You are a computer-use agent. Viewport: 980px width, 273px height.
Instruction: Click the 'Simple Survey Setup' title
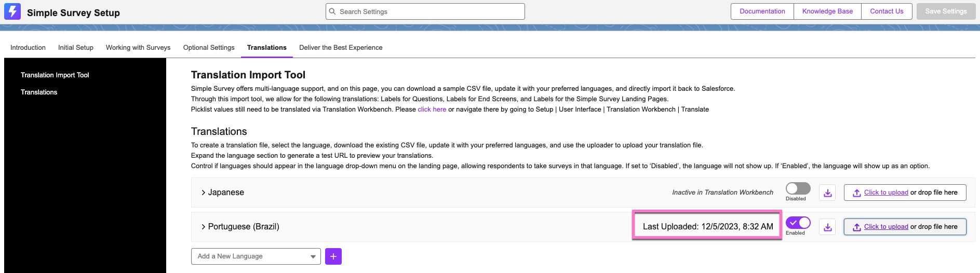[73, 13]
